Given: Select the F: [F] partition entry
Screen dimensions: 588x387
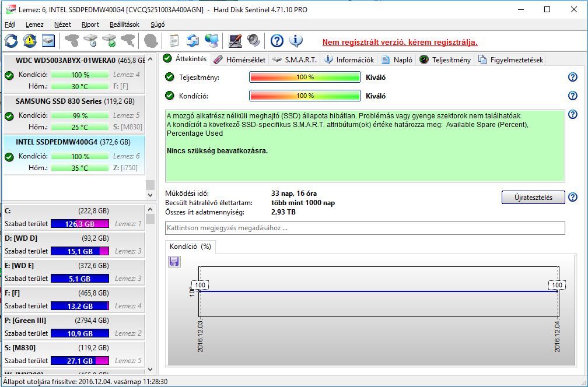Looking at the screenshot, I should point(74,300).
